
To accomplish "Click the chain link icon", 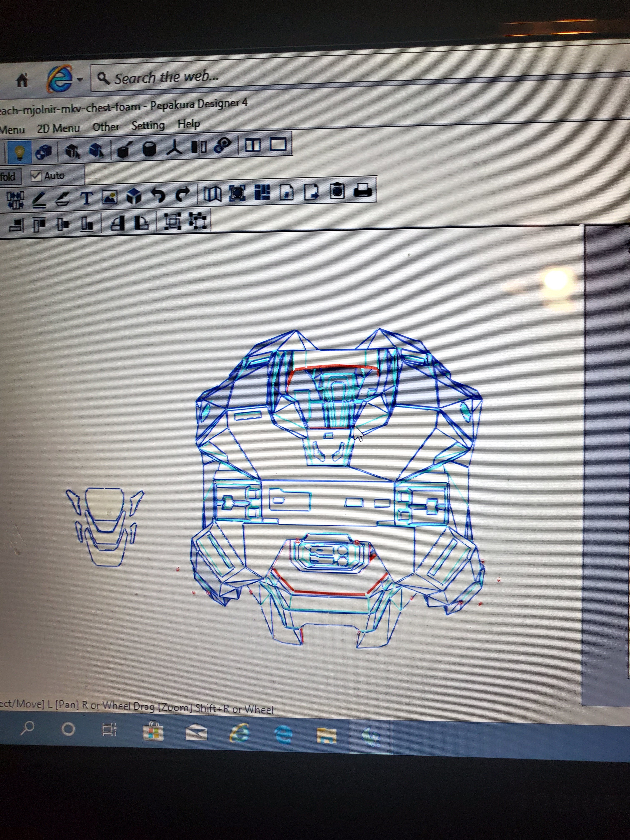I will [x=222, y=145].
